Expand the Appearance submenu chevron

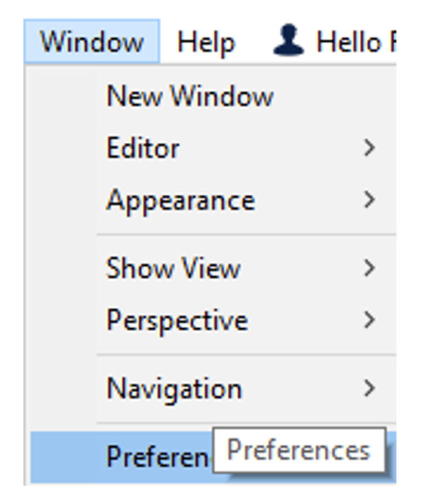[370, 200]
